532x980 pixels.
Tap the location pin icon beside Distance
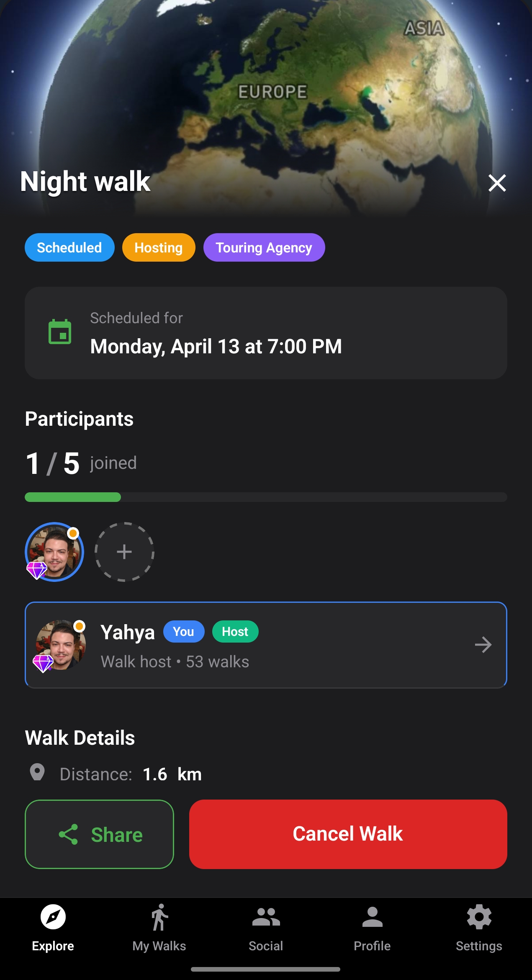point(37,772)
